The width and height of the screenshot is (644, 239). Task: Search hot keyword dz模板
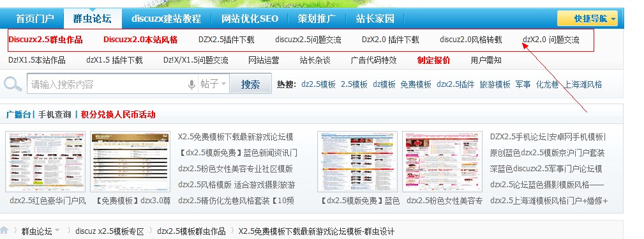coord(384,84)
